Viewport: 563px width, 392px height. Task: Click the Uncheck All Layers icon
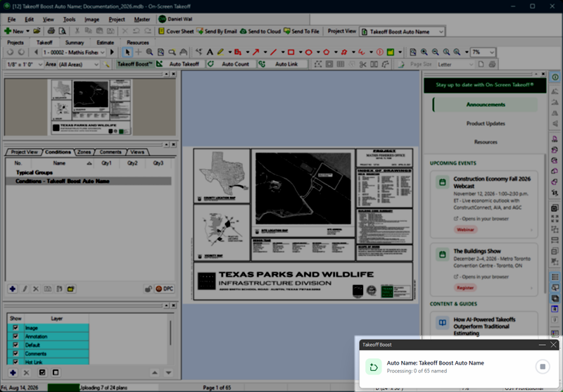click(56, 372)
